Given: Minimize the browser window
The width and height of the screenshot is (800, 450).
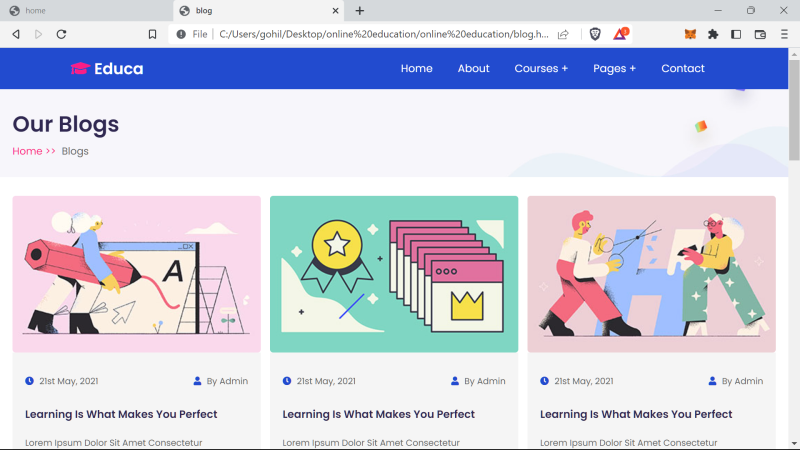Looking at the screenshot, I should (x=718, y=11).
